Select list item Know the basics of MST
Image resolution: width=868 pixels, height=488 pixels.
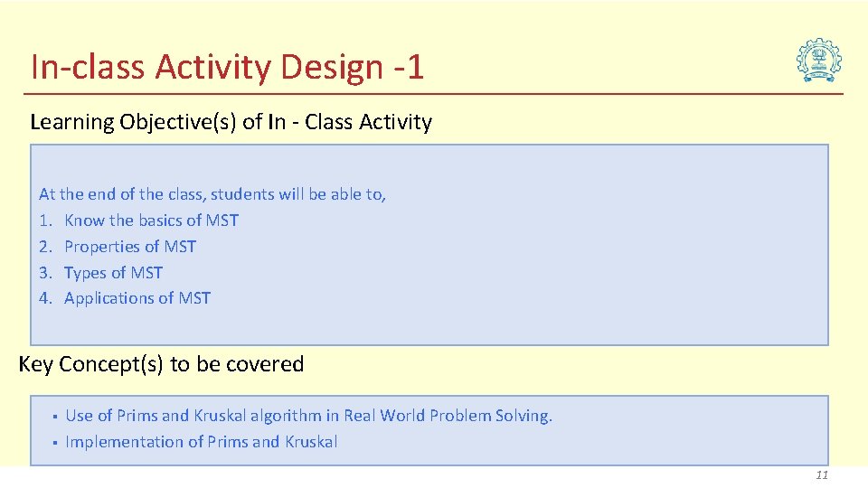[x=151, y=221]
